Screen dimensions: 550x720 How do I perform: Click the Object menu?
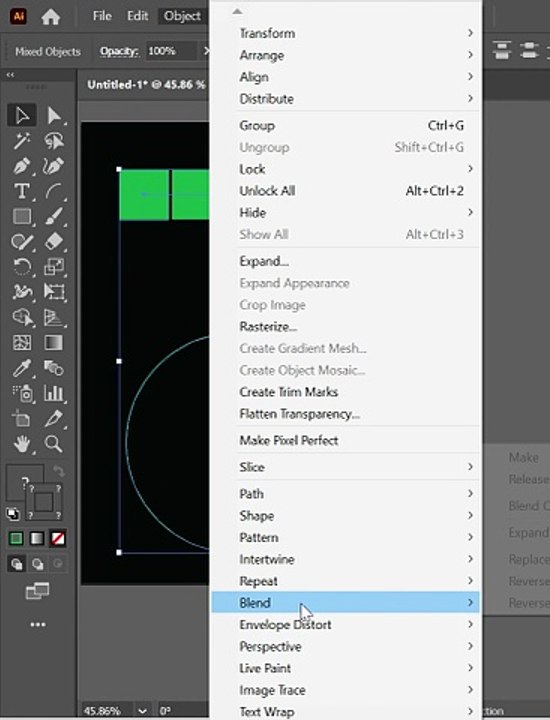[x=182, y=16]
